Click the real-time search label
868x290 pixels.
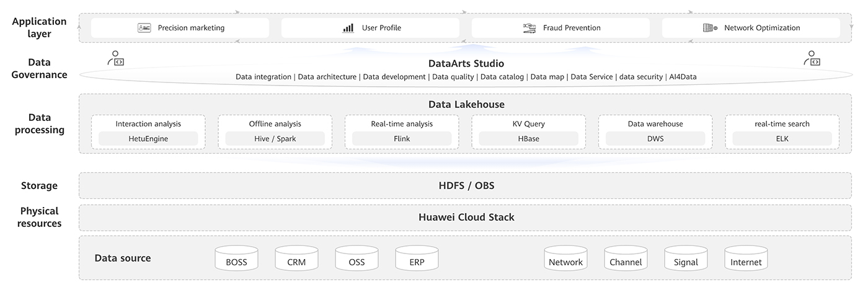click(782, 124)
